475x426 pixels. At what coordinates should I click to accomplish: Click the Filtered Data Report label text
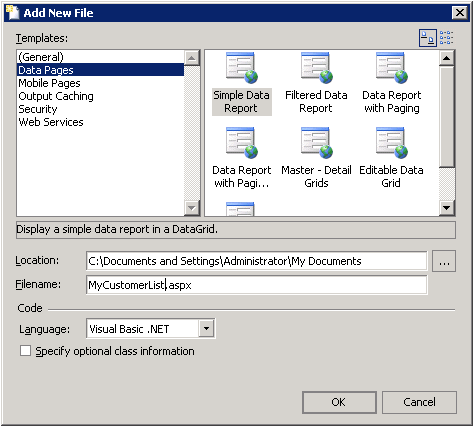click(316, 102)
